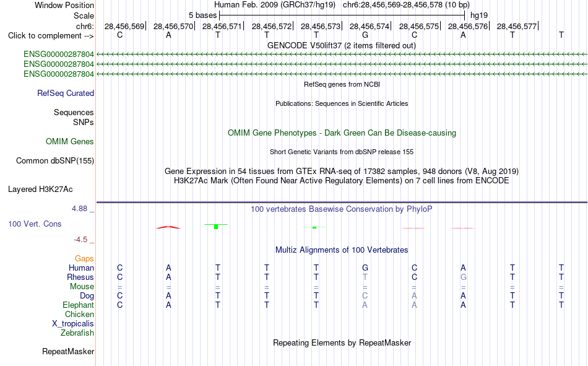Image resolution: width=588 pixels, height=366 pixels.
Task: Click 'Short Genetic Variants from dbSNP release 155'
Action: click(x=342, y=152)
